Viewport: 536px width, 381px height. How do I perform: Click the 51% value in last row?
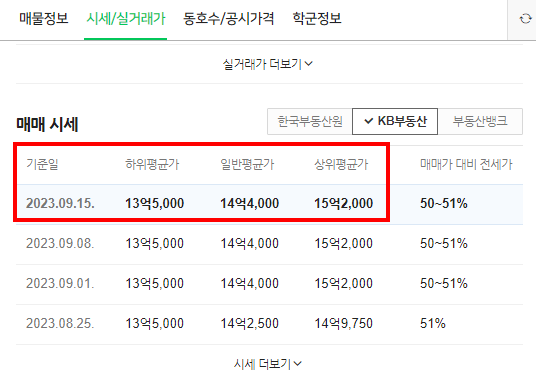pyautogui.click(x=433, y=323)
